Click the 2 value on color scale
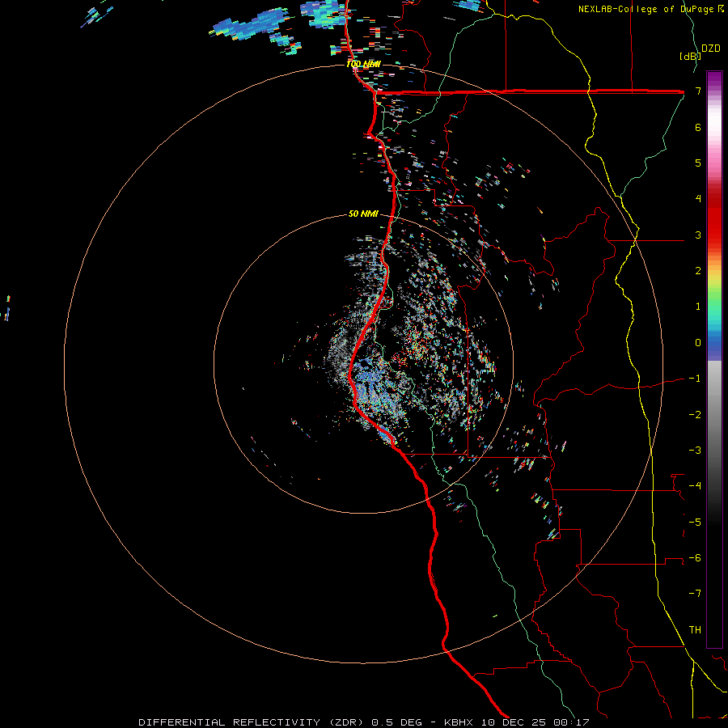 pyautogui.click(x=698, y=271)
